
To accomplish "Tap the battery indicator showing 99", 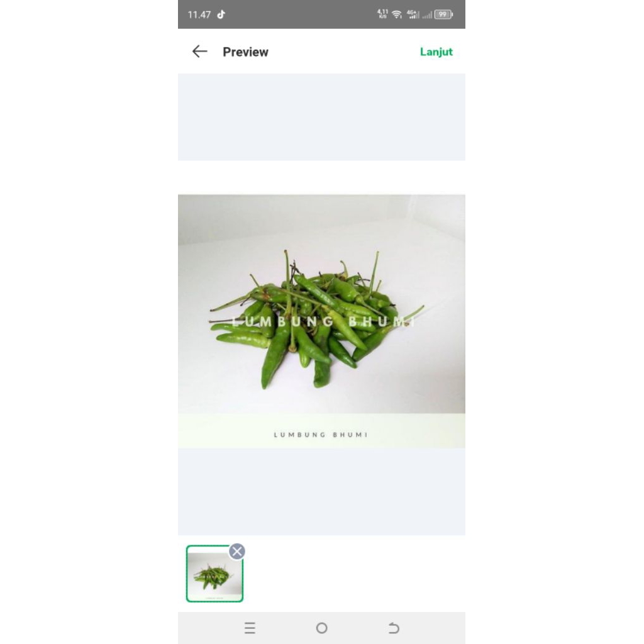I will pos(443,14).
